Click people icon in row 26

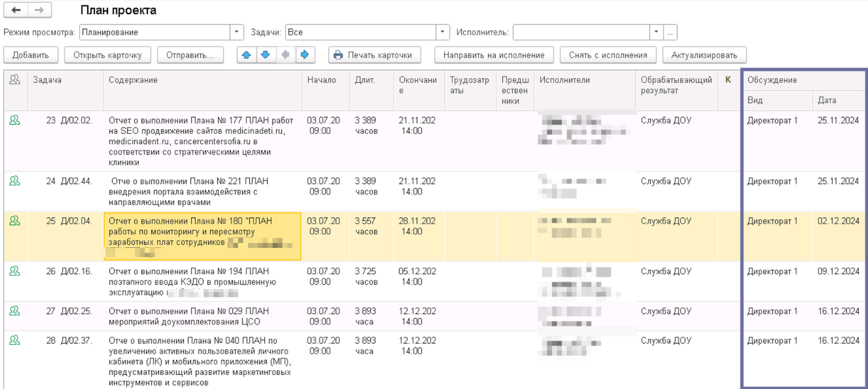[x=15, y=271]
